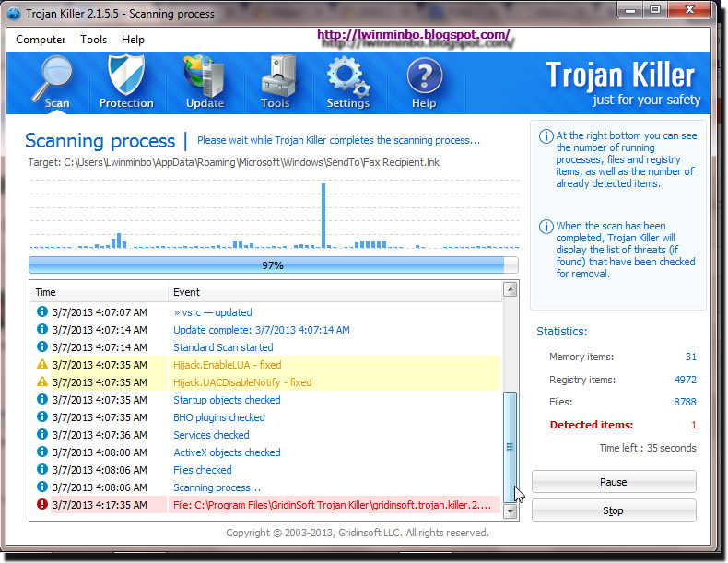The image size is (728, 563).
Task: Click the Memory items value 31
Action: [x=691, y=357]
